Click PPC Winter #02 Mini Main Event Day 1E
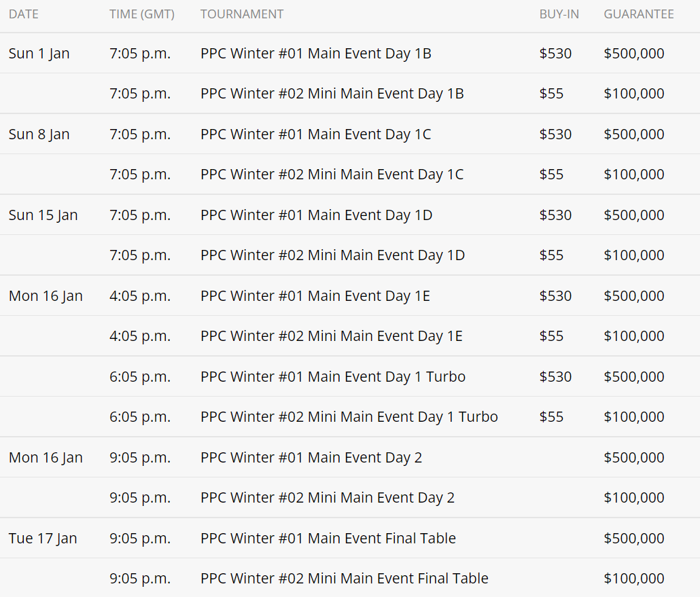 coord(332,336)
